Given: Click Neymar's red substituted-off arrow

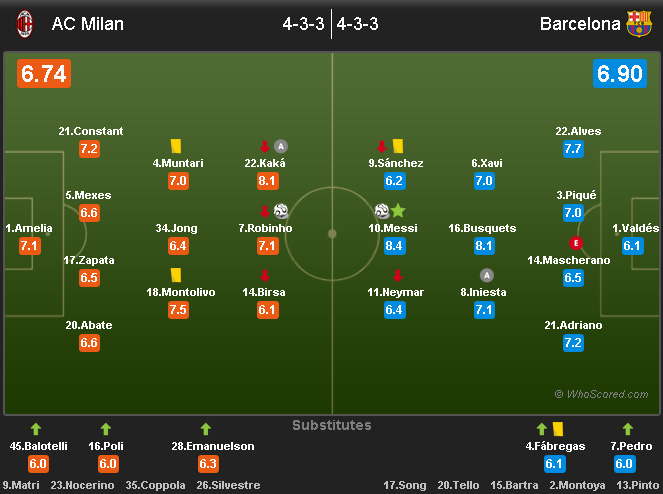Looking at the screenshot, I should [x=397, y=275].
